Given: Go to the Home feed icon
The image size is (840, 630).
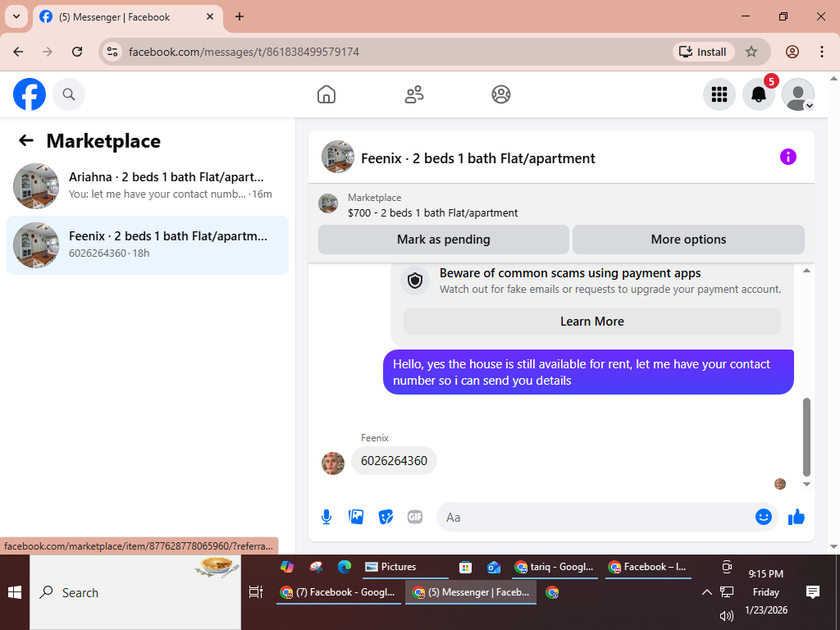Looking at the screenshot, I should pyautogui.click(x=326, y=94).
